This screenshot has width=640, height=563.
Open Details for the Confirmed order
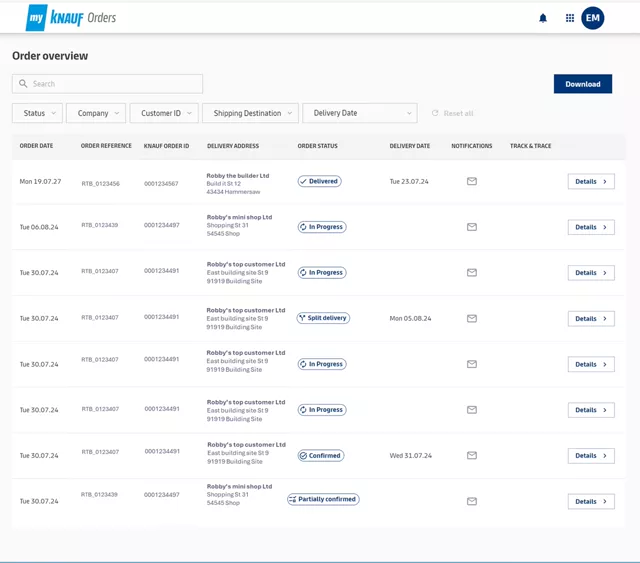(591, 456)
